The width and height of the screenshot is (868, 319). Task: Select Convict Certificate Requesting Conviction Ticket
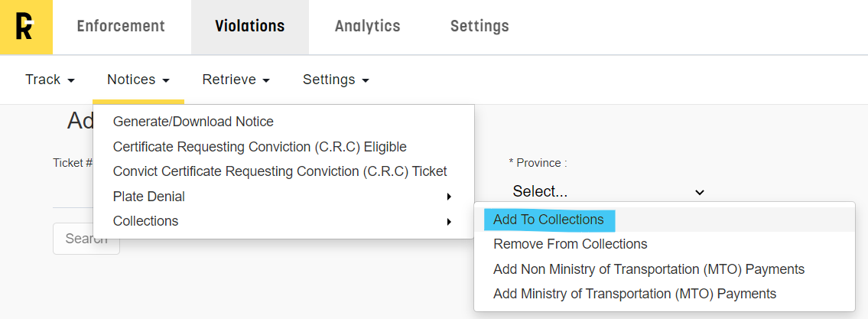point(279,171)
